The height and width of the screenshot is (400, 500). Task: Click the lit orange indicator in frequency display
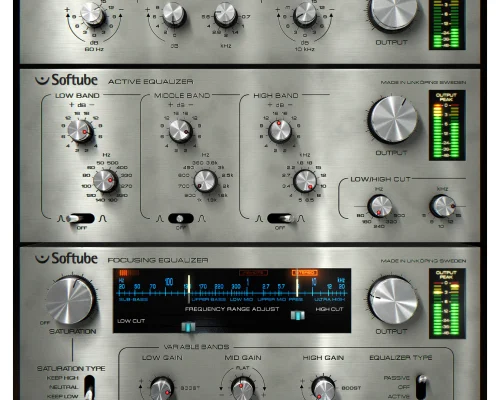tap(304, 273)
